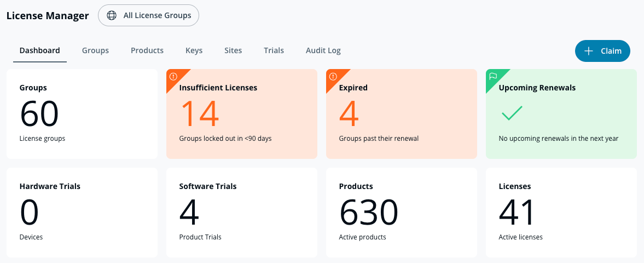The height and width of the screenshot is (263, 644).
Task: Click the flag icon on Upcoming Renewals card
Action: (492, 76)
